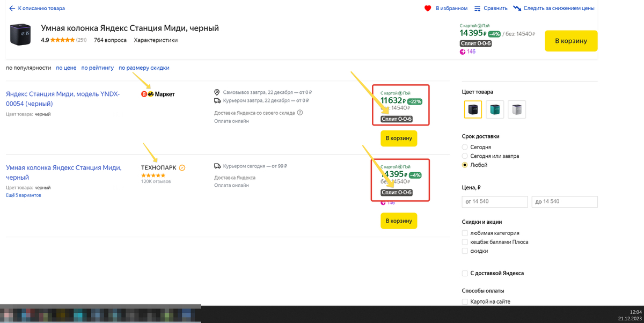Select the Today delivery radio option
This screenshot has width=644, height=323.
pyautogui.click(x=465, y=147)
